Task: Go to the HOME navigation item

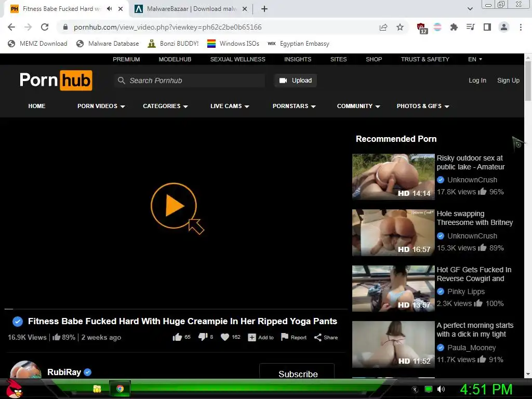Action: 37,106
